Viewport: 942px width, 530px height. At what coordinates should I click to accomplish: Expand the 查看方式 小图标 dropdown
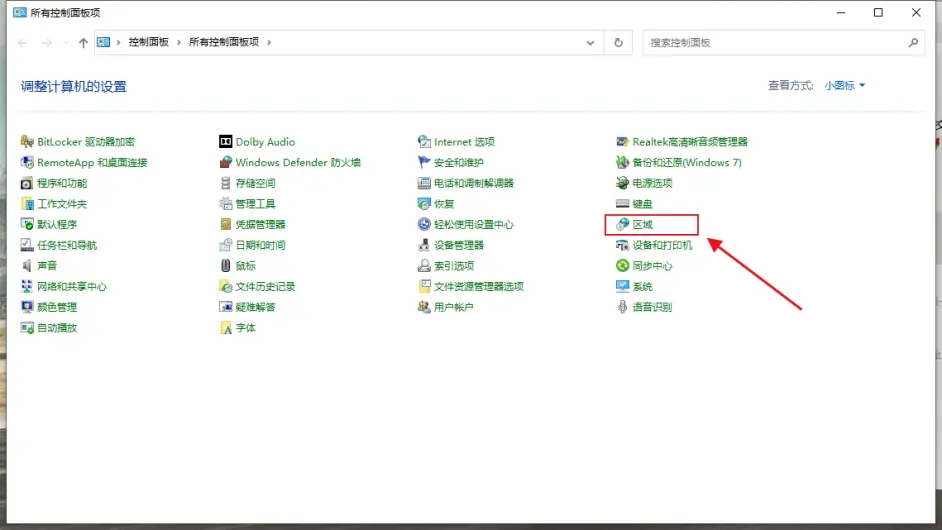845,86
